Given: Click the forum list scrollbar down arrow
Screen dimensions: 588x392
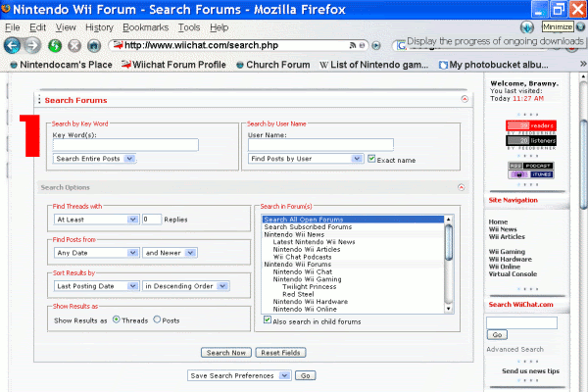Looking at the screenshot, I should pyautogui.click(x=448, y=309).
